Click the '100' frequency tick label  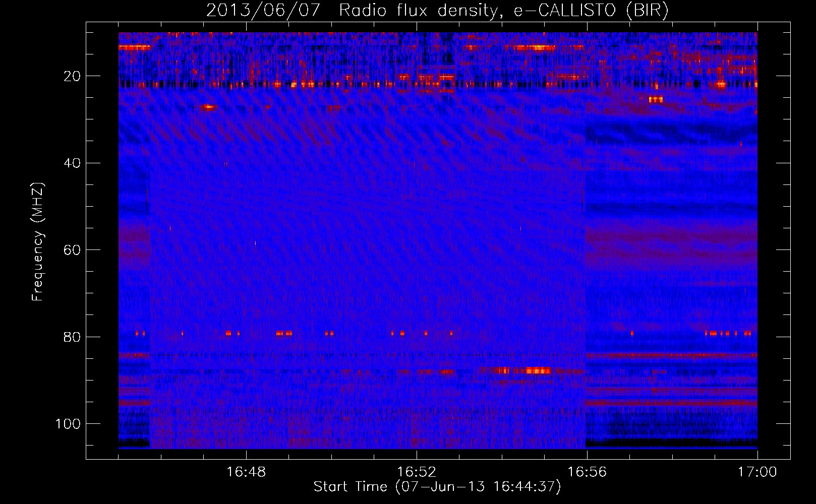pyautogui.click(x=68, y=424)
